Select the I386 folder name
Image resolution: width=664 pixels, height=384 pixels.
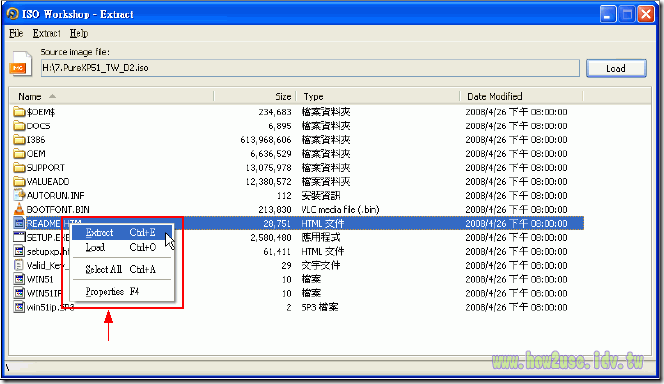[36, 140]
